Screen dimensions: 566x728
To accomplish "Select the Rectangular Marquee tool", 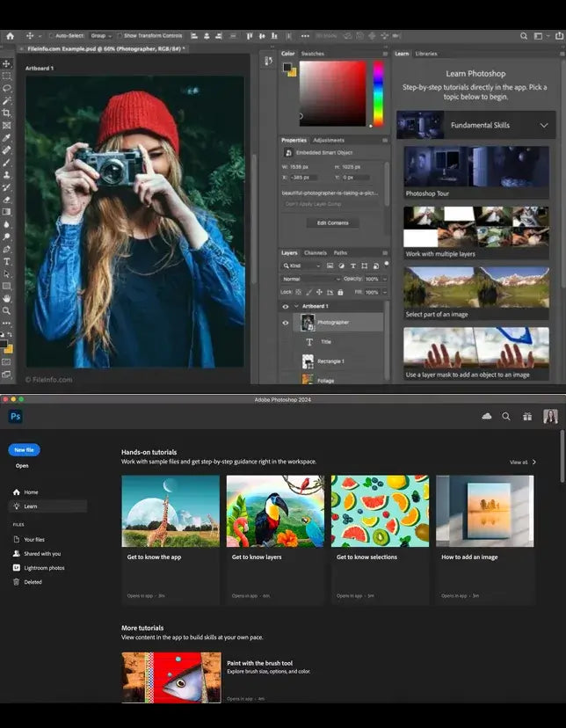I will [x=6, y=76].
